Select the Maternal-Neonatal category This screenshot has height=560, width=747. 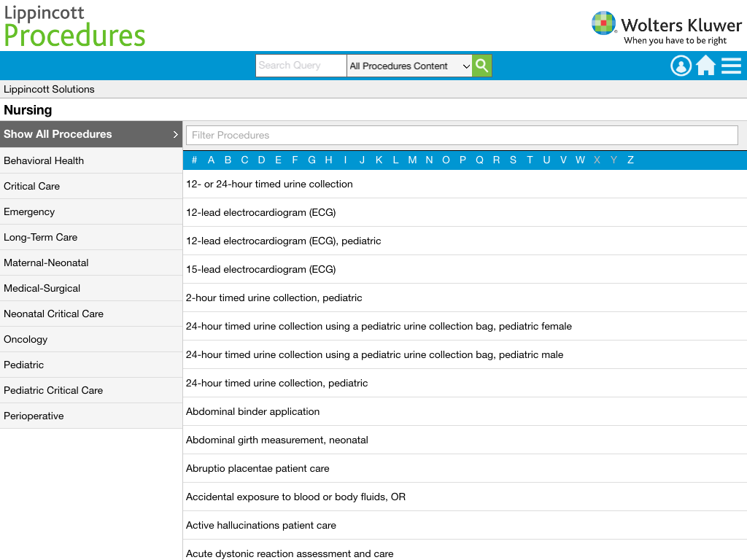pyautogui.click(x=91, y=262)
